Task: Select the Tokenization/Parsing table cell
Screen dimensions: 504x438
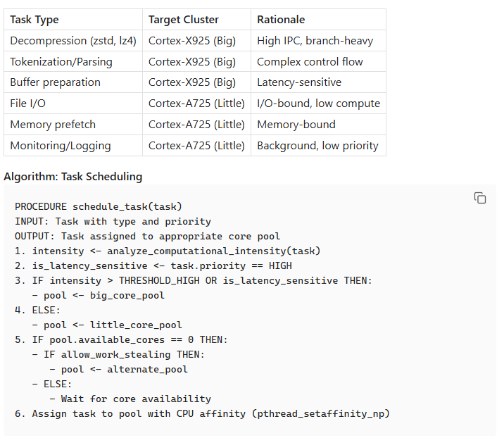Action: click(x=61, y=62)
